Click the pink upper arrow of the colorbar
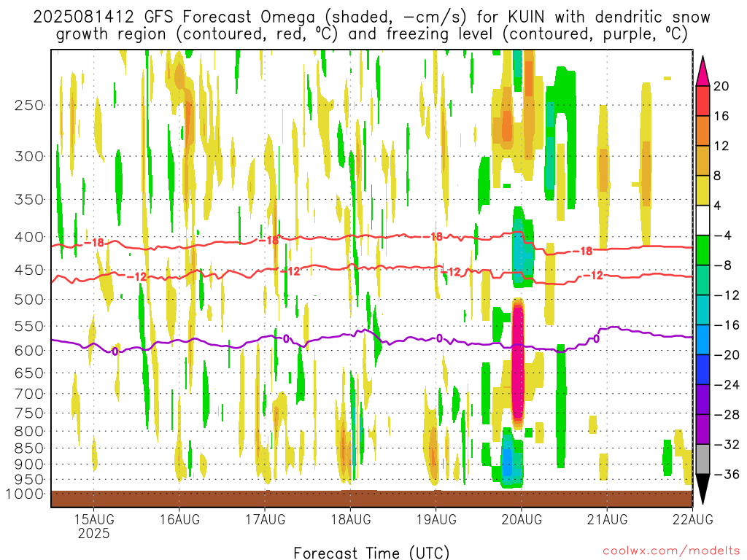The height and width of the screenshot is (560, 747). 703,71
